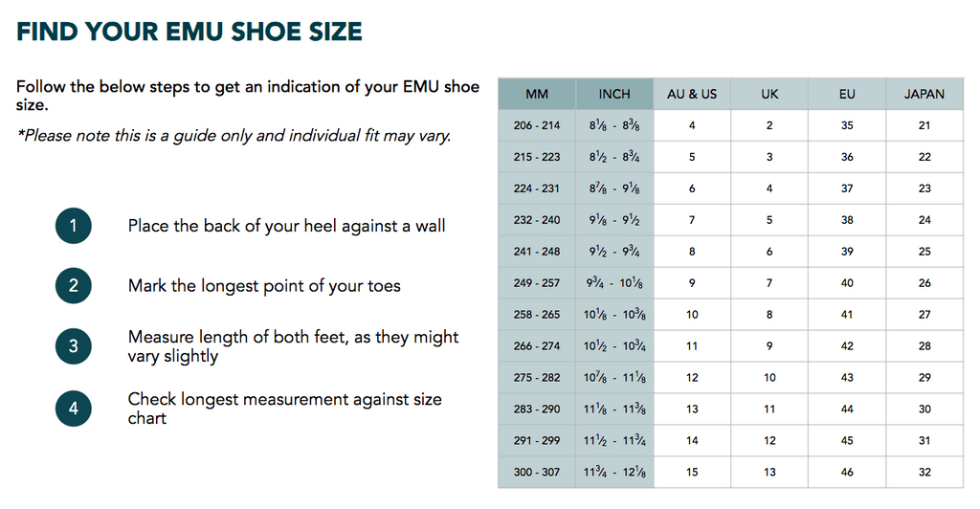The image size is (980, 509).
Task: Click the step 2 circle icon
Action: [x=74, y=285]
